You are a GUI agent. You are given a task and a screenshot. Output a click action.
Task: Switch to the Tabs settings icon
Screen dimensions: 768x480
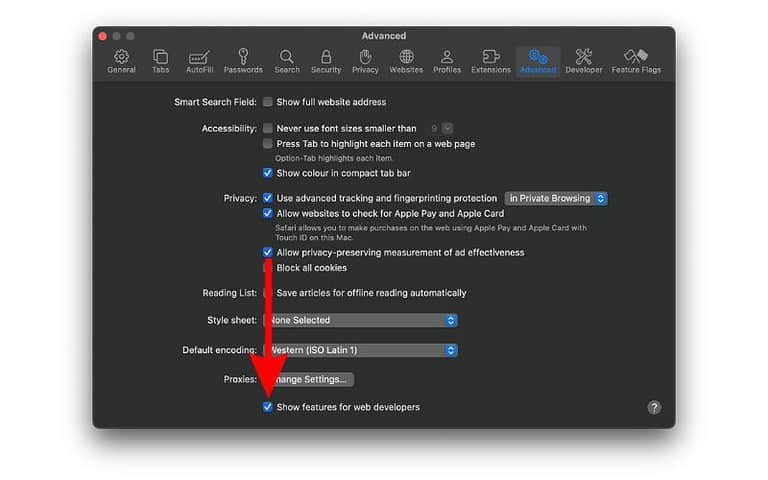(160, 61)
